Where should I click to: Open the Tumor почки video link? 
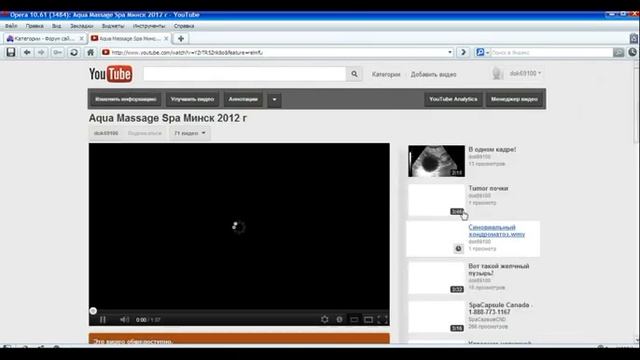[488, 188]
